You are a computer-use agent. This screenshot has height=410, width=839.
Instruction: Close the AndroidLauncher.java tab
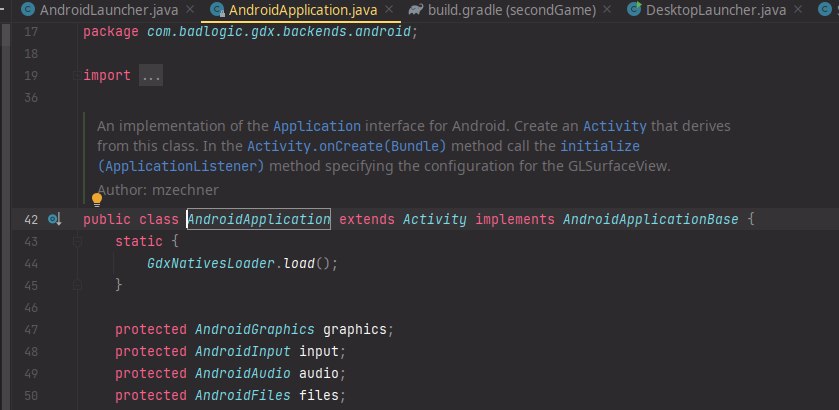pos(189,9)
